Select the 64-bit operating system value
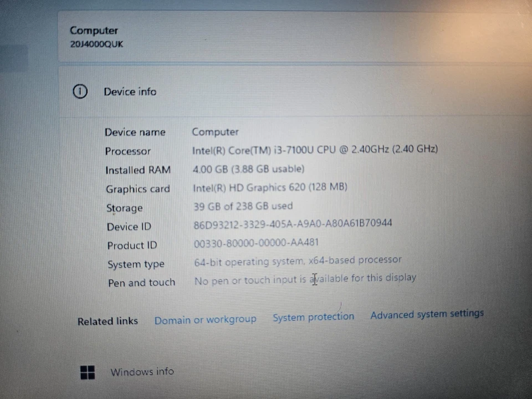The width and height of the screenshot is (532, 399). [x=298, y=261]
